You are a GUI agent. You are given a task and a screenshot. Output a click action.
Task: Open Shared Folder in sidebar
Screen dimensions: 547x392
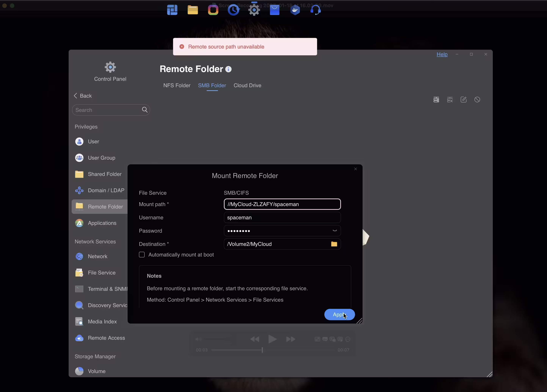point(104,174)
